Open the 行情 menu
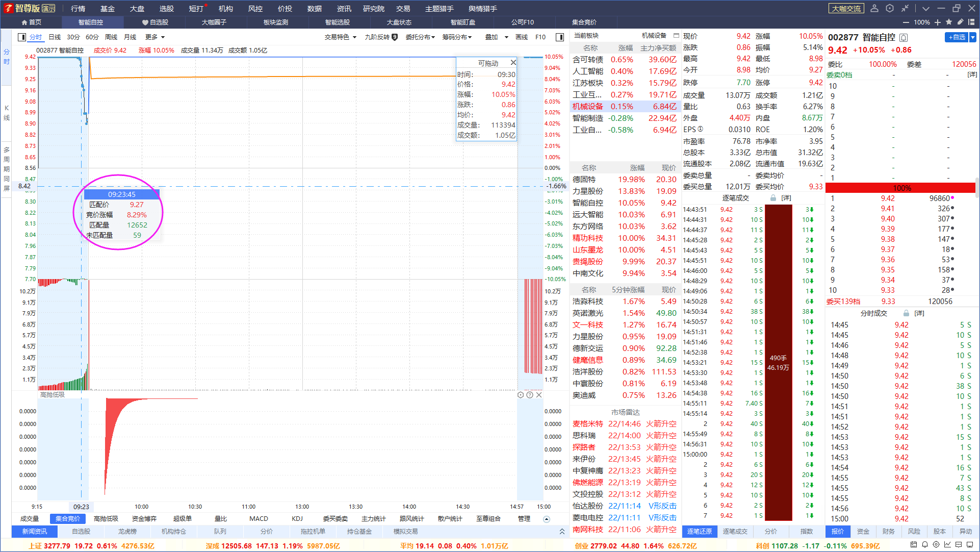This screenshot has width=980, height=552. pyautogui.click(x=78, y=9)
